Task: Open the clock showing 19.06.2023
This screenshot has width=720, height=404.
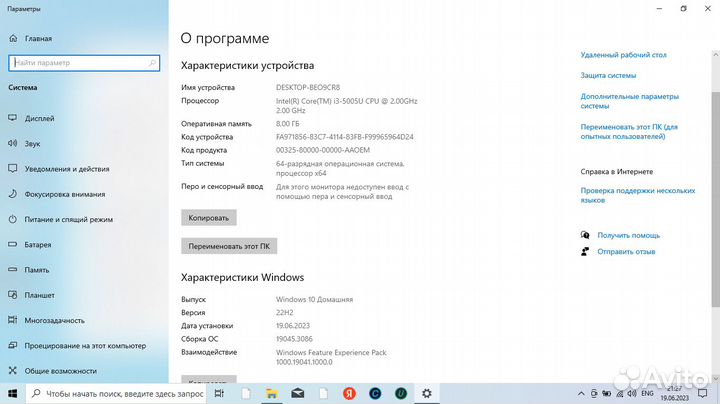Action: point(675,393)
